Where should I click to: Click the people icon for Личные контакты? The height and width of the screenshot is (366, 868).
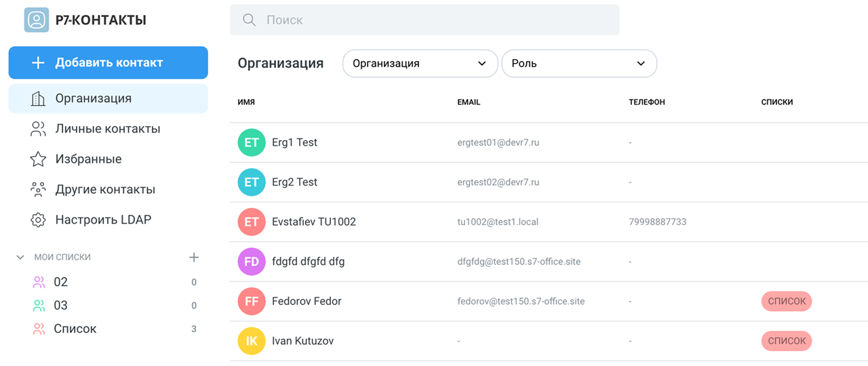coord(38,129)
